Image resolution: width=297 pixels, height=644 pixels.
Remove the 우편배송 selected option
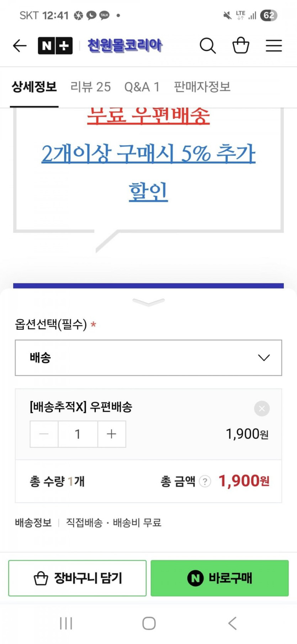262,409
